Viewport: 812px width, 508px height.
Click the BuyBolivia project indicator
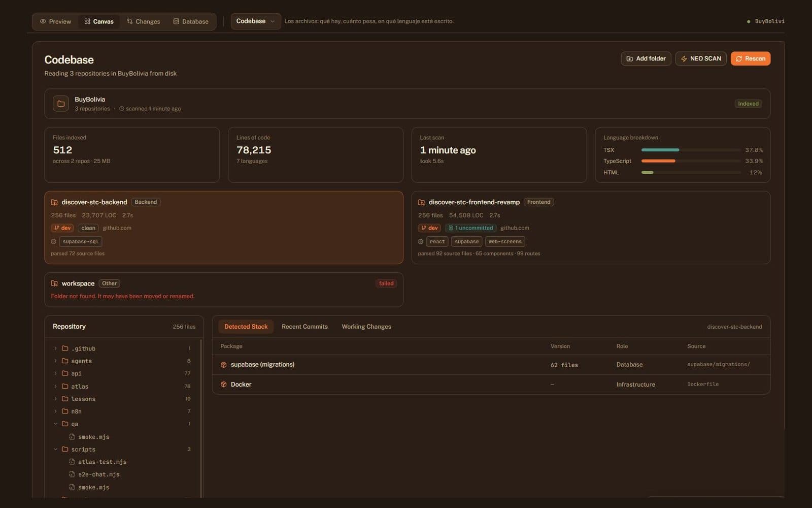point(766,21)
